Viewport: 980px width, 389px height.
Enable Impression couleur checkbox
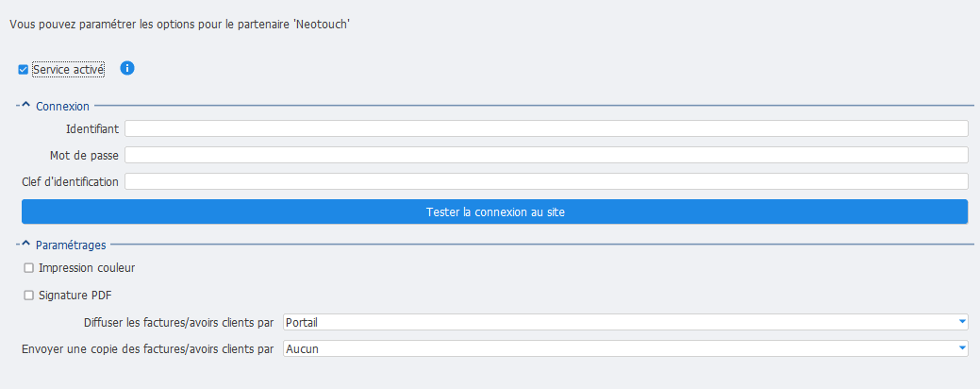coord(28,268)
